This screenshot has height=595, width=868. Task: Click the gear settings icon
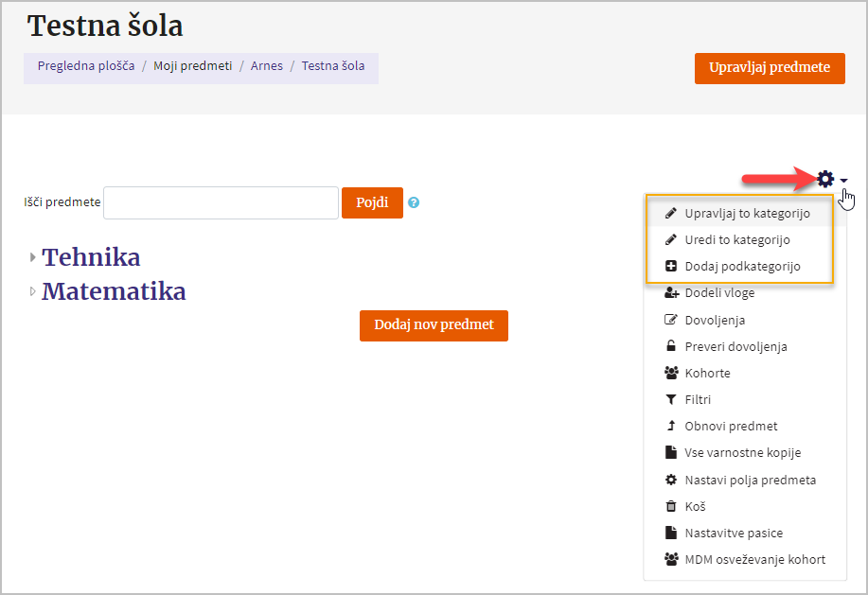[825, 178]
